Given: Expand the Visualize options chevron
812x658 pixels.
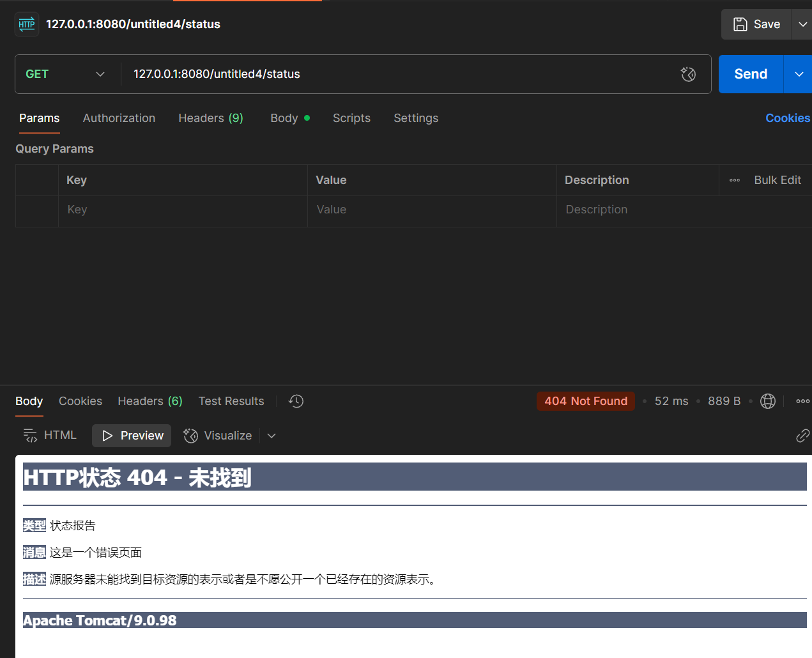Looking at the screenshot, I should click(272, 436).
